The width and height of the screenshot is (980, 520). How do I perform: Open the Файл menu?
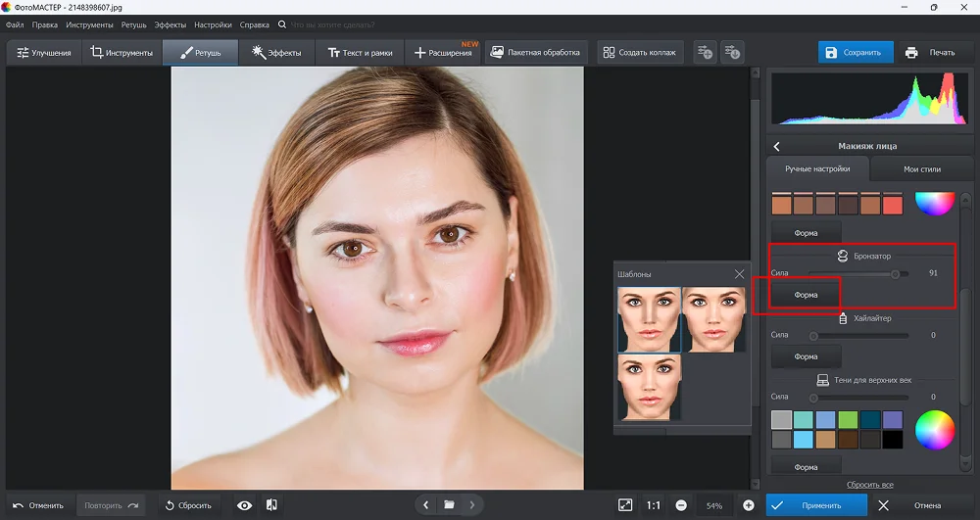point(15,24)
